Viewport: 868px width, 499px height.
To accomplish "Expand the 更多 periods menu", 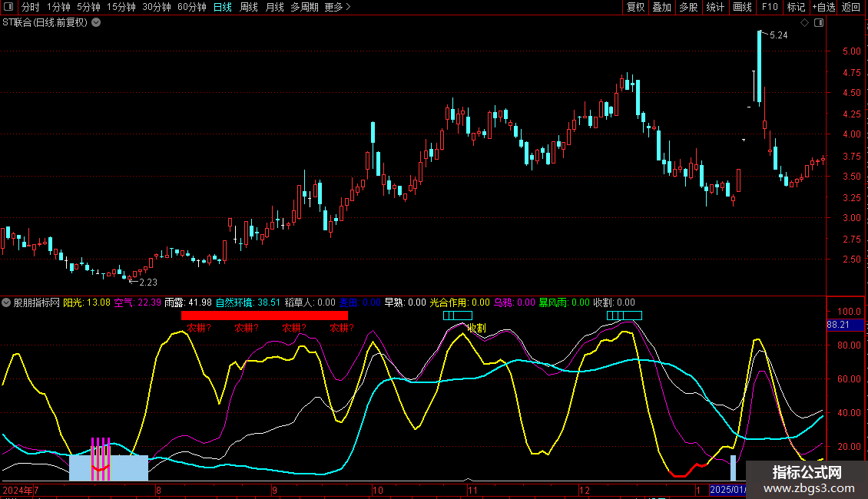I will [x=338, y=7].
